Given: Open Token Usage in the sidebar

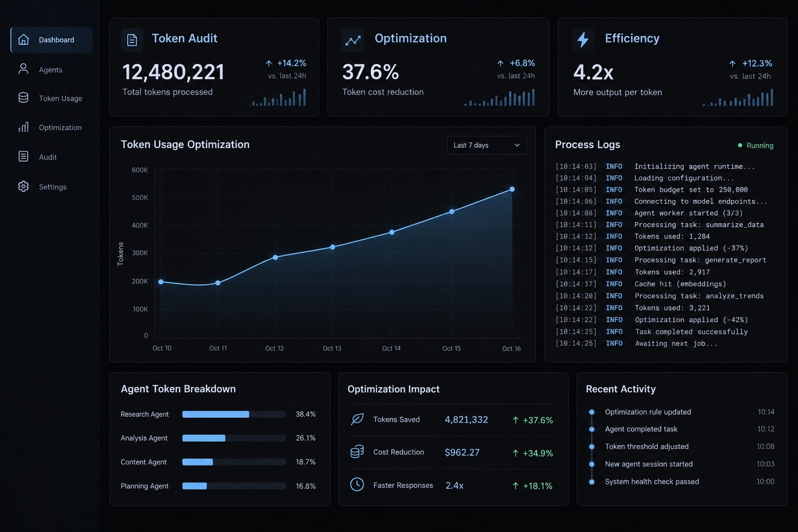Looking at the screenshot, I should (60, 98).
